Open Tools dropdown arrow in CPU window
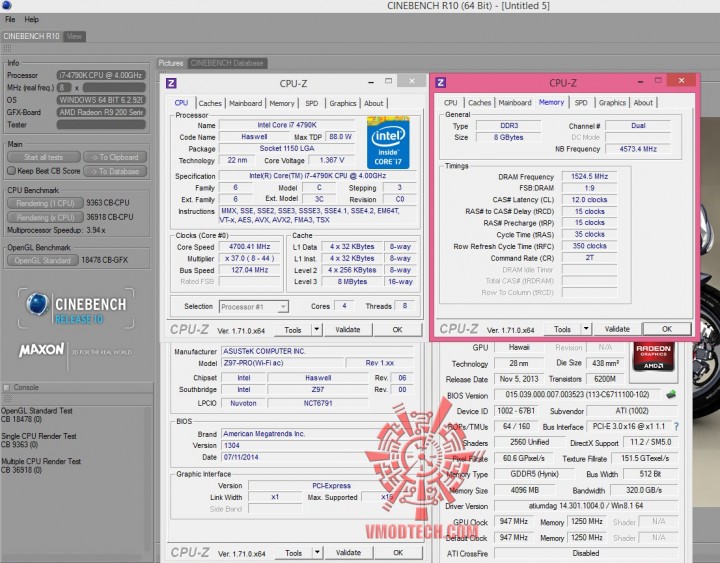720x563 pixels. (317, 329)
